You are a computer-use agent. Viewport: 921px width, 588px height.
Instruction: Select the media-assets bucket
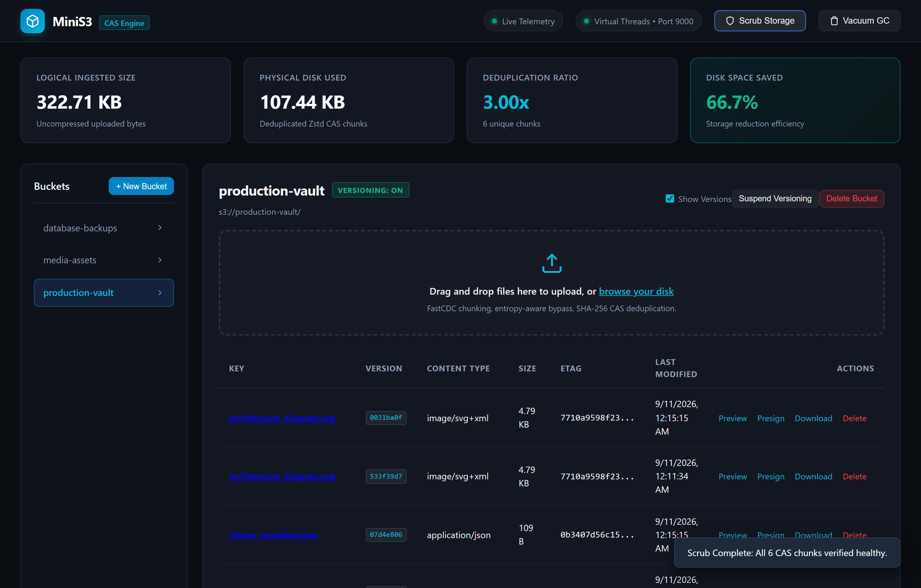click(x=104, y=260)
